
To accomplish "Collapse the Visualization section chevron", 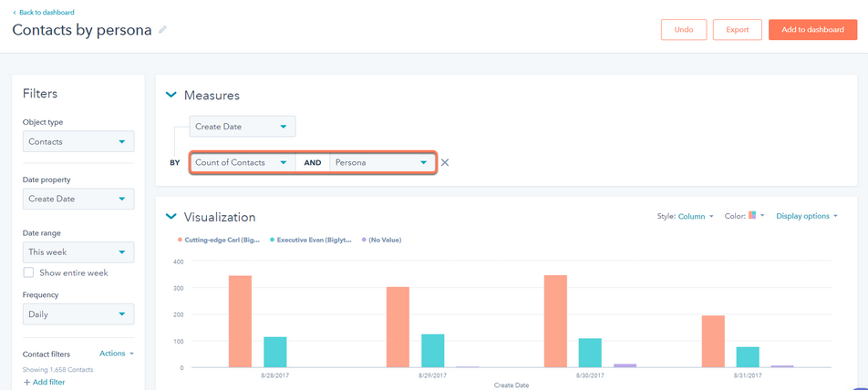I will point(171,216).
